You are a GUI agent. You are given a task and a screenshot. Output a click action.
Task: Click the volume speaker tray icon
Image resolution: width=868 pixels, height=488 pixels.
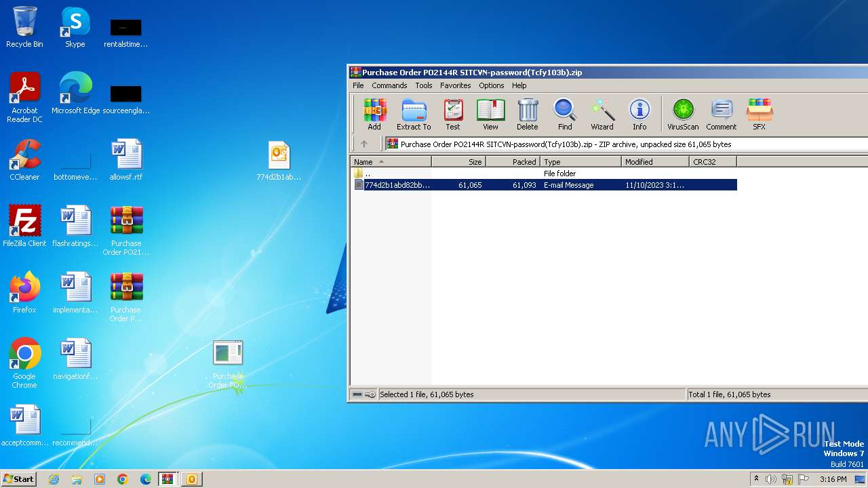point(771,479)
